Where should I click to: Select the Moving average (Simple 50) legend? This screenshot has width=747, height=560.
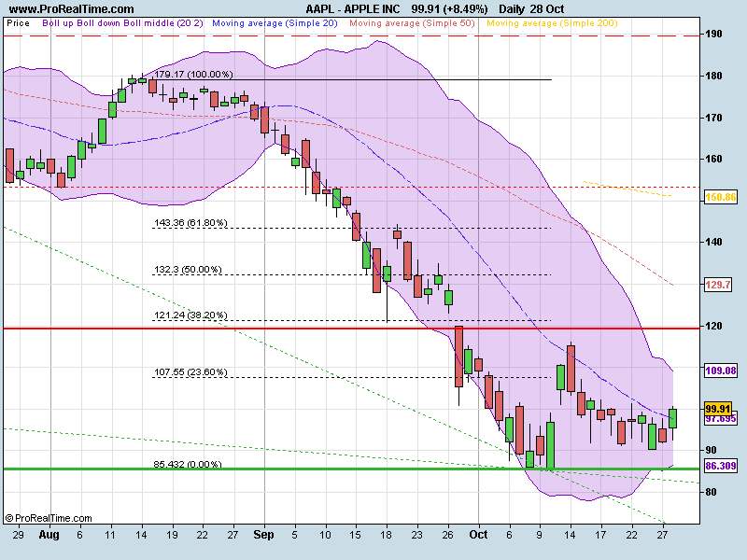[412, 23]
